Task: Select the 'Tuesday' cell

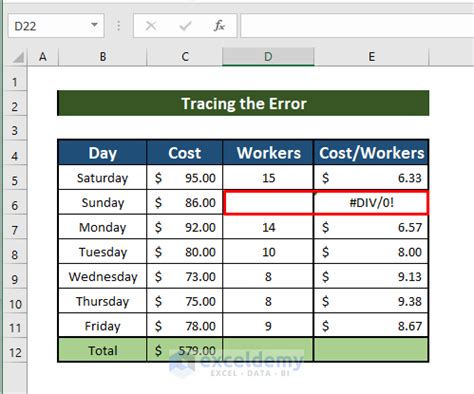Action: (102, 252)
